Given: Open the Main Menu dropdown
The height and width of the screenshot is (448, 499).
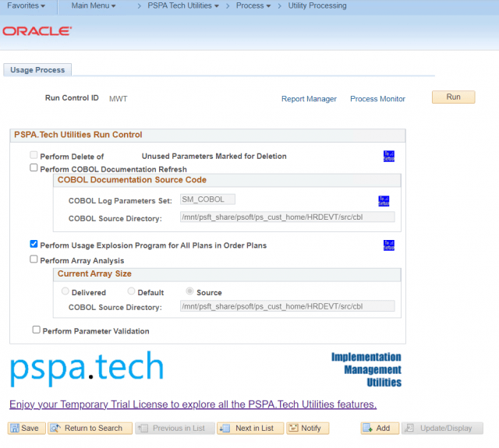Looking at the screenshot, I should [94, 5].
